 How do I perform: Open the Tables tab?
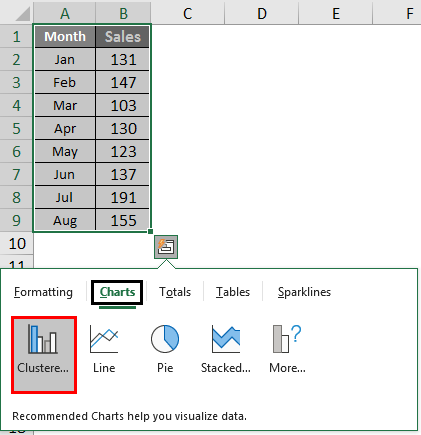click(233, 292)
